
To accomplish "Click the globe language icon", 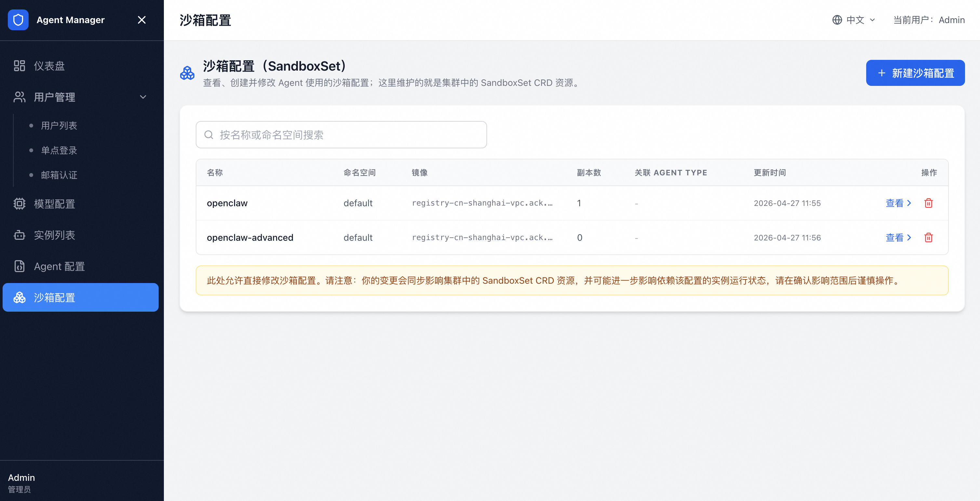I will (x=837, y=20).
